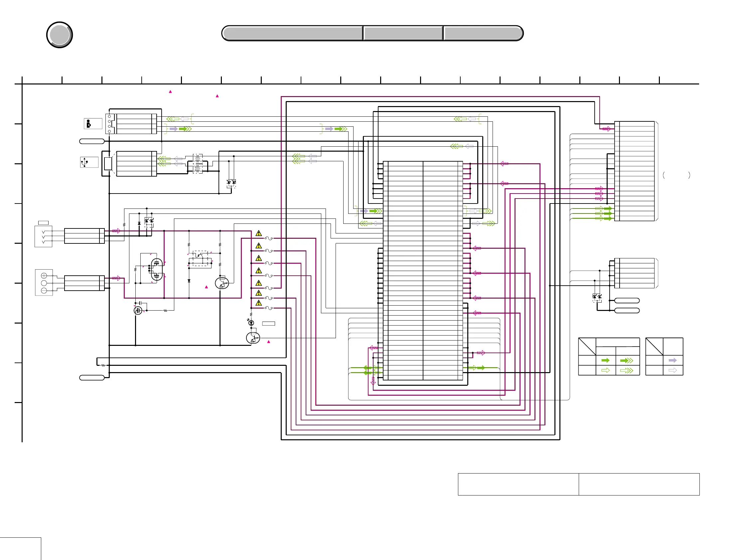The image size is (745, 560).
Task: Click the zener diode pair below the USB filter
Action: pyautogui.click(x=231, y=184)
